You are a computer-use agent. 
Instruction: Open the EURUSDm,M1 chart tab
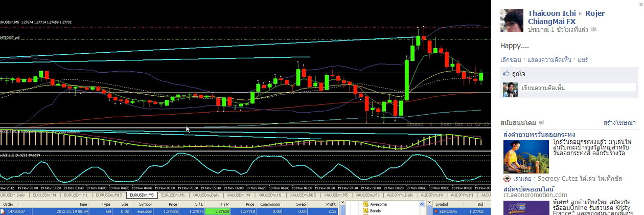[x=173, y=195]
